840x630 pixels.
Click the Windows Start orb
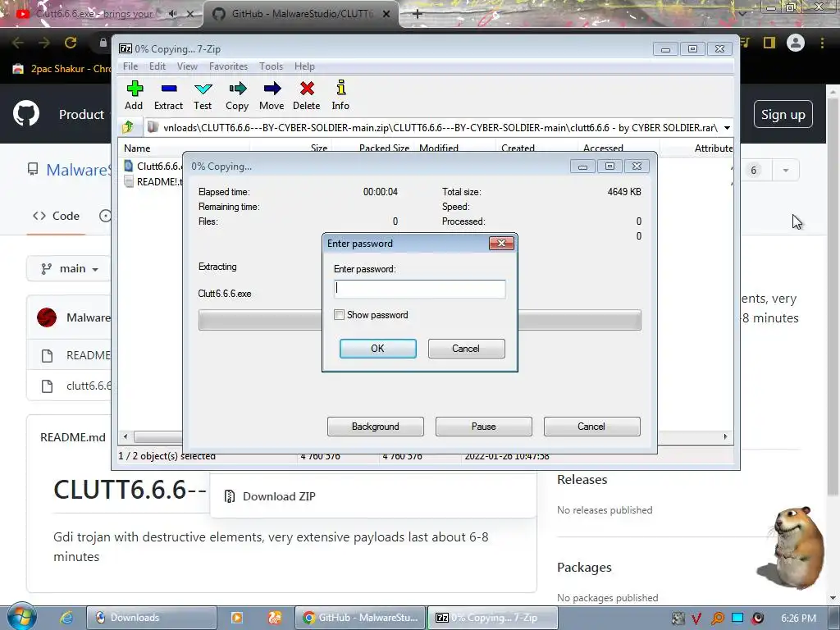click(x=21, y=617)
